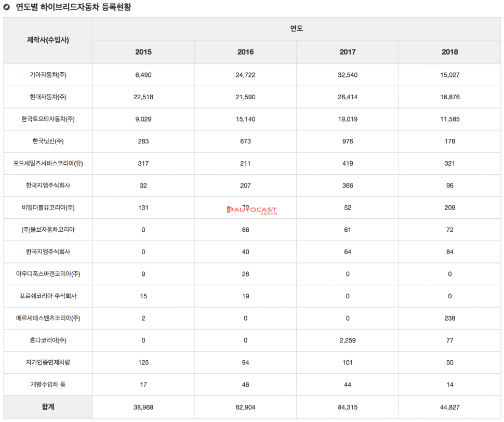Click the circular bullet icon beside the title
This screenshot has width=504, height=422.
click(7, 7)
